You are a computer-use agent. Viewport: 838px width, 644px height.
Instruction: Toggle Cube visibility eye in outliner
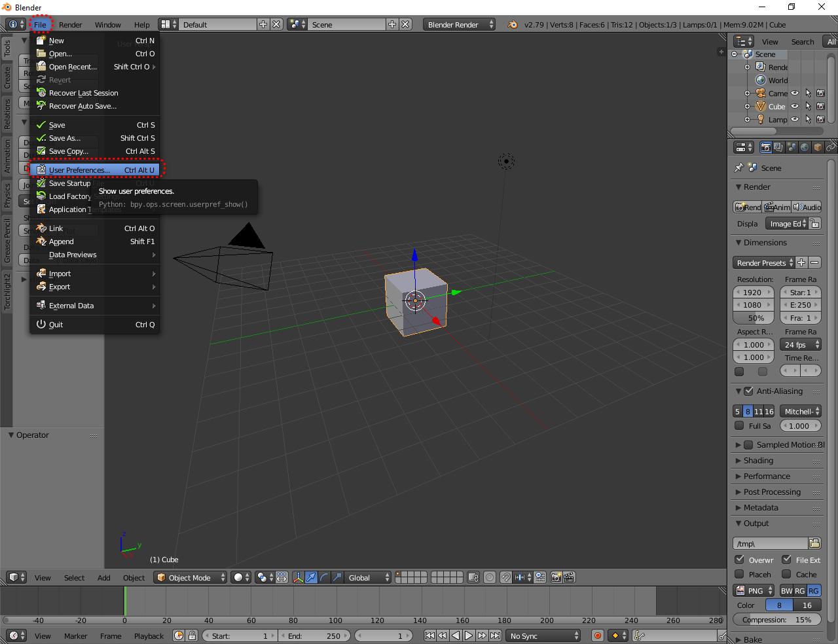pyautogui.click(x=795, y=106)
